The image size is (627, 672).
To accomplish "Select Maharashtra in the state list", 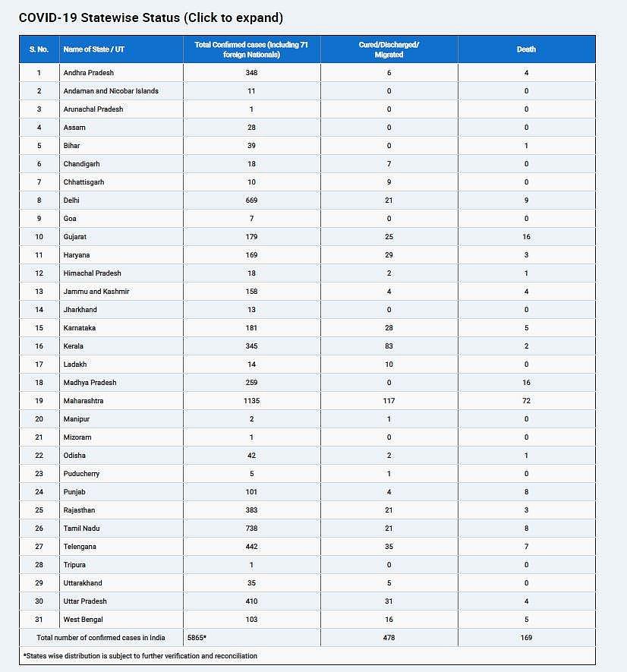I will click(x=83, y=401).
